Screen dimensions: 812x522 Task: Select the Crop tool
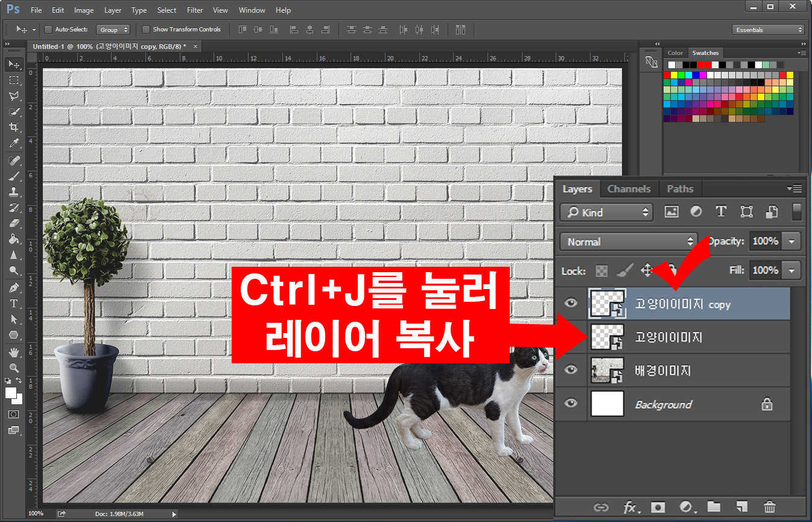click(x=13, y=127)
